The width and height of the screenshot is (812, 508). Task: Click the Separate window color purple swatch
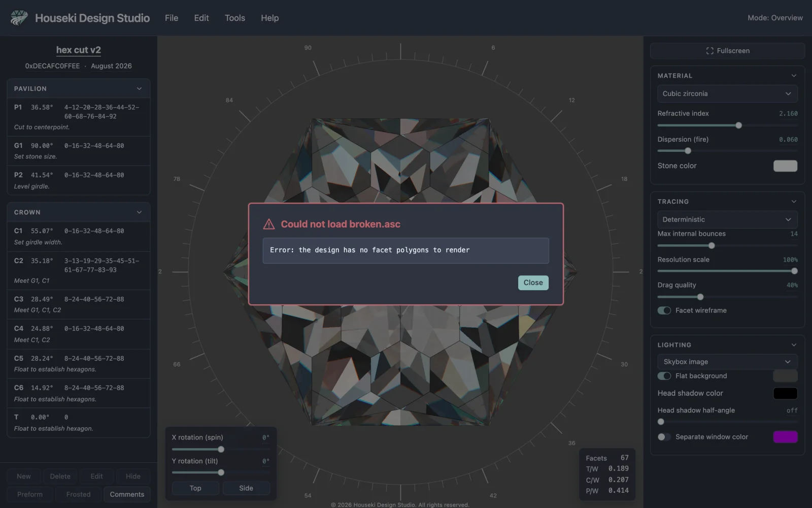(x=785, y=437)
